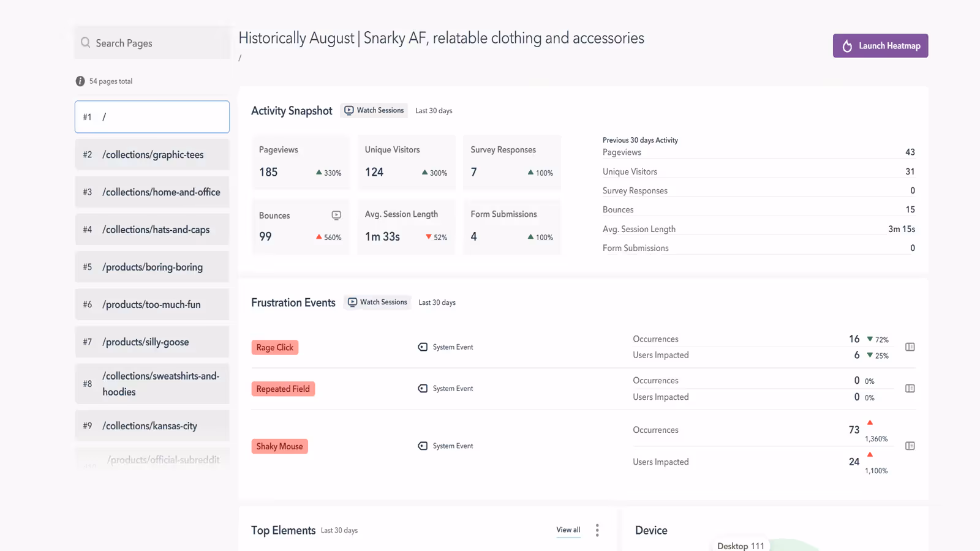Viewport: 980px width, 551px height.
Task: Click the Form Submissions card showing 4
Action: (x=512, y=227)
